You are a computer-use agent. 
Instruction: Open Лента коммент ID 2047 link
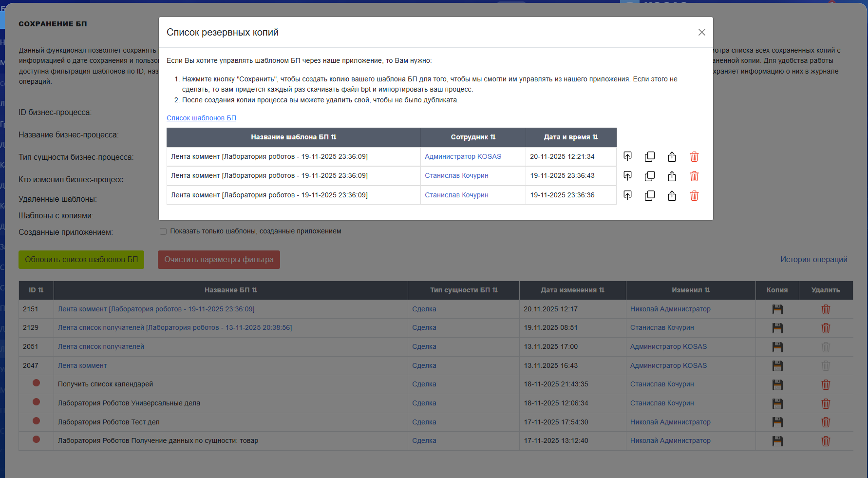[82, 365]
